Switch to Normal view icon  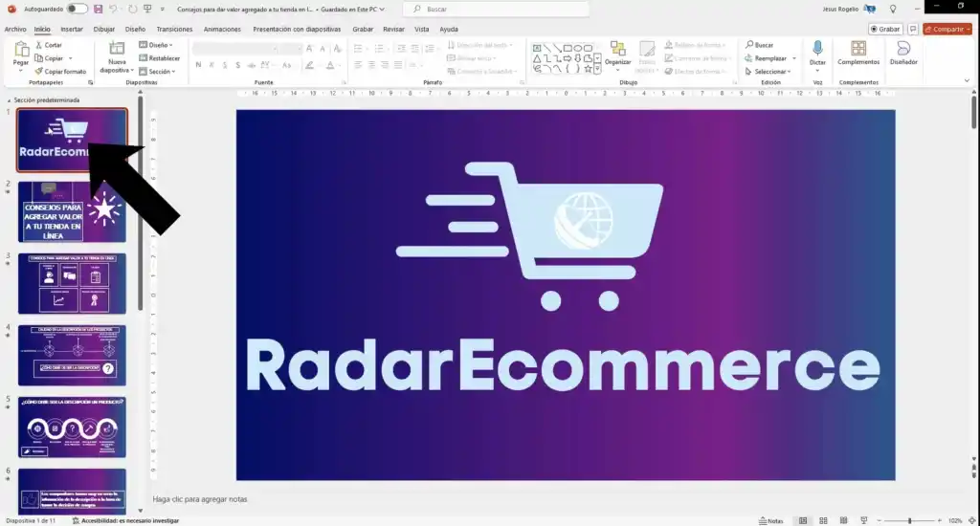pos(803,520)
